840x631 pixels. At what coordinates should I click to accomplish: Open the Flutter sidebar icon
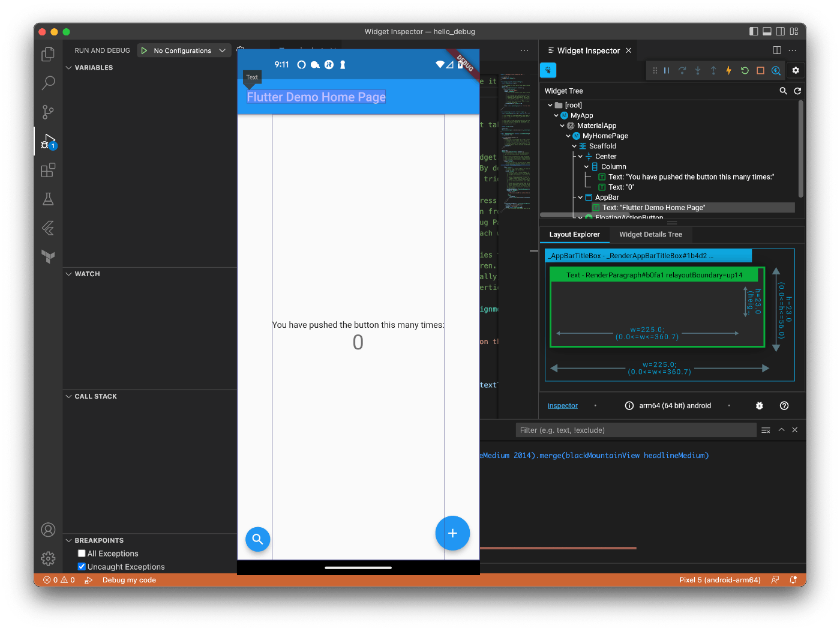pos(48,228)
